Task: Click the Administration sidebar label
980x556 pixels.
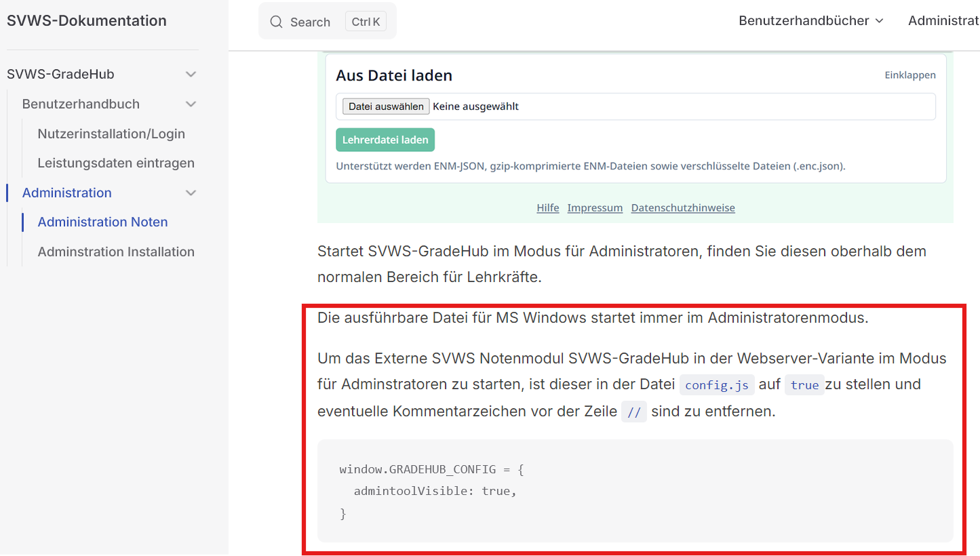Action: click(x=67, y=193)
